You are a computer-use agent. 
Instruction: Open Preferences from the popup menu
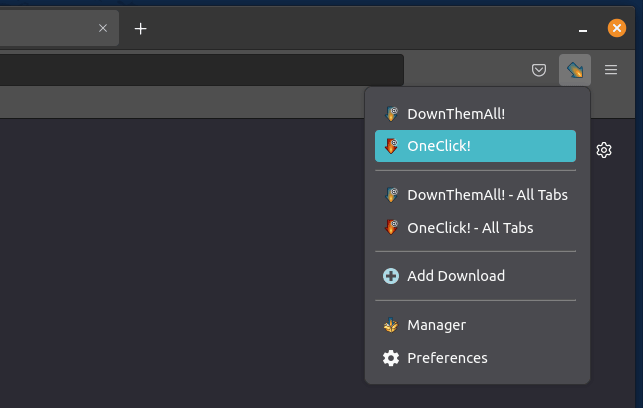(x=447, y=358)
